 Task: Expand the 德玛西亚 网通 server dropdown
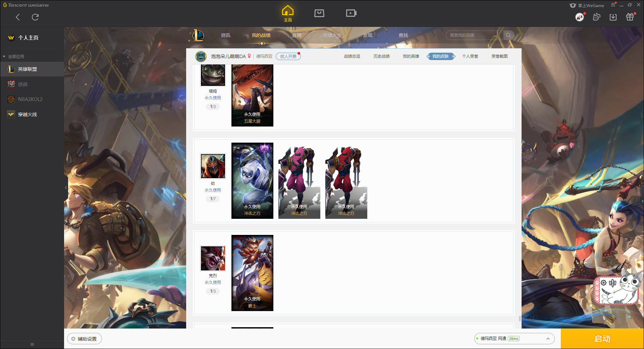point(514,339)
